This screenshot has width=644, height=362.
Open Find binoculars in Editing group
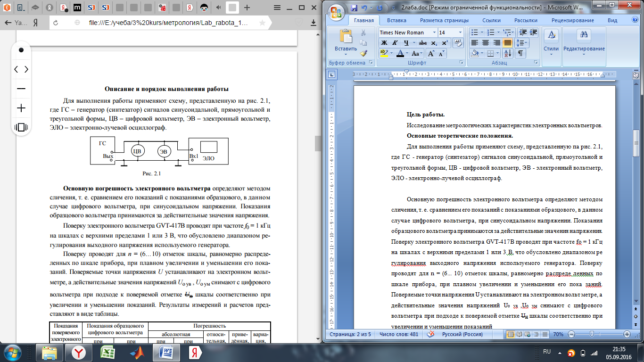click(x=584, y=34)
